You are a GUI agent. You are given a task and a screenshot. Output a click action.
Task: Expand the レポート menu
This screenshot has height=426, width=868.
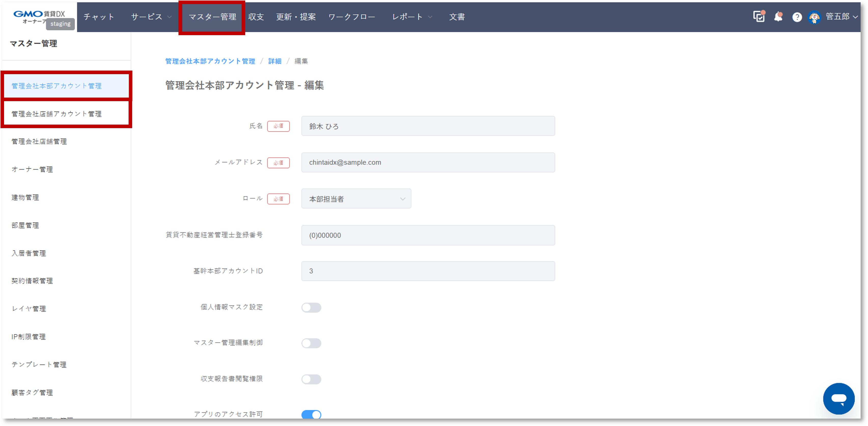click(x=412, y=17)
